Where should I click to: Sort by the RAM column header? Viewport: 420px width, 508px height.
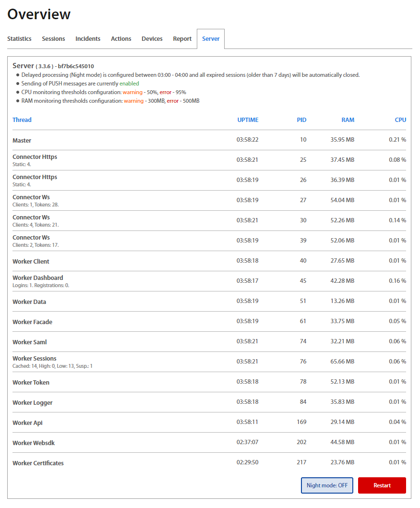(x=348, y=120)
